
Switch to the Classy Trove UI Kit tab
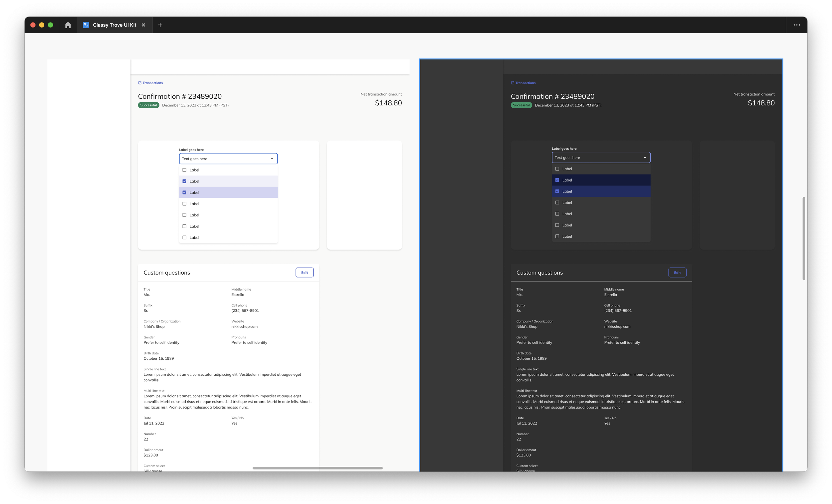[x=114, y=25]
